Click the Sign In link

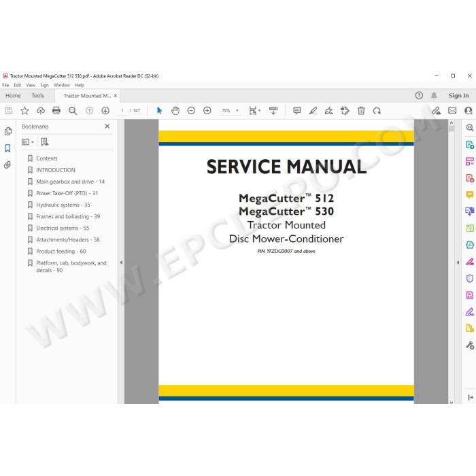pyautogui.click(x=458, y=96)
